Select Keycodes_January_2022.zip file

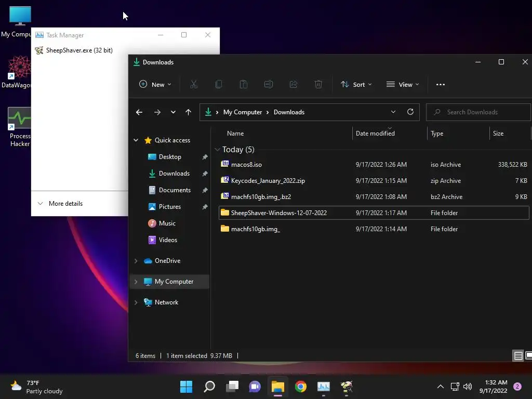click(x=374, y=180)
